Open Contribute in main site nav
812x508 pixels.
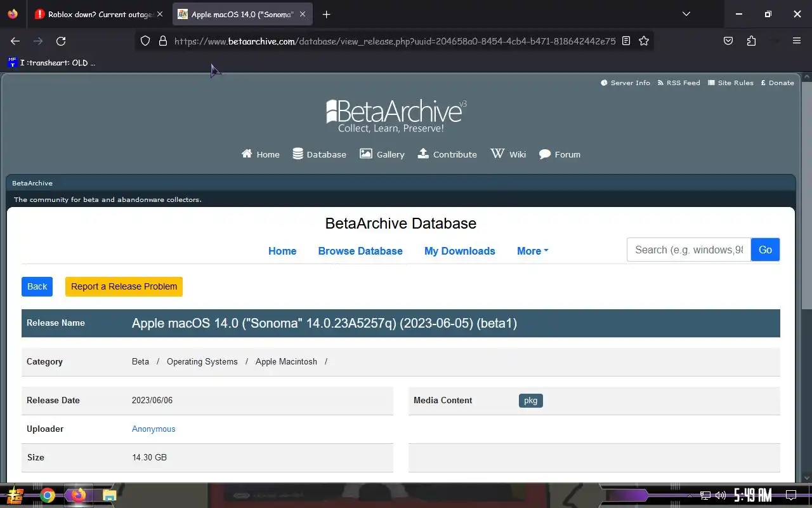pos(447,154)
